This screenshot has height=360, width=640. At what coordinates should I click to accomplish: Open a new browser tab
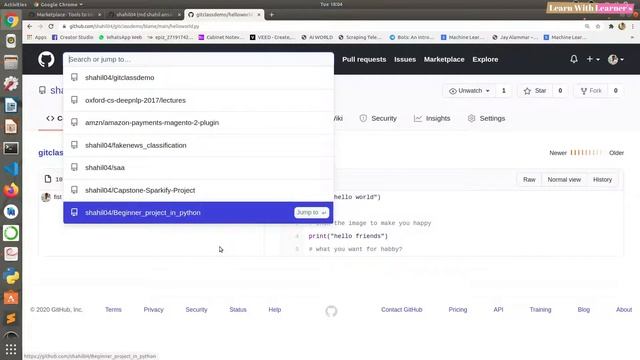pos(271,15)
